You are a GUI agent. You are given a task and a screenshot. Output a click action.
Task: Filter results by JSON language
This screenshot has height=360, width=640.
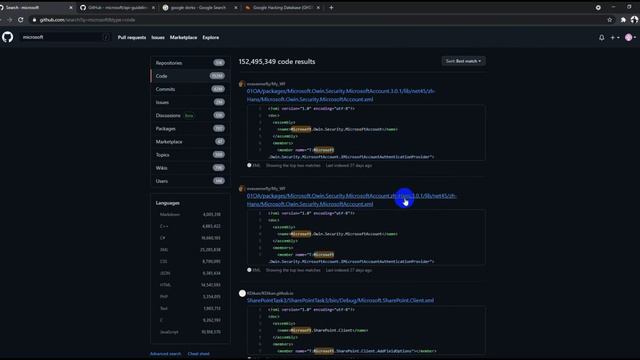tap(190, 273)
